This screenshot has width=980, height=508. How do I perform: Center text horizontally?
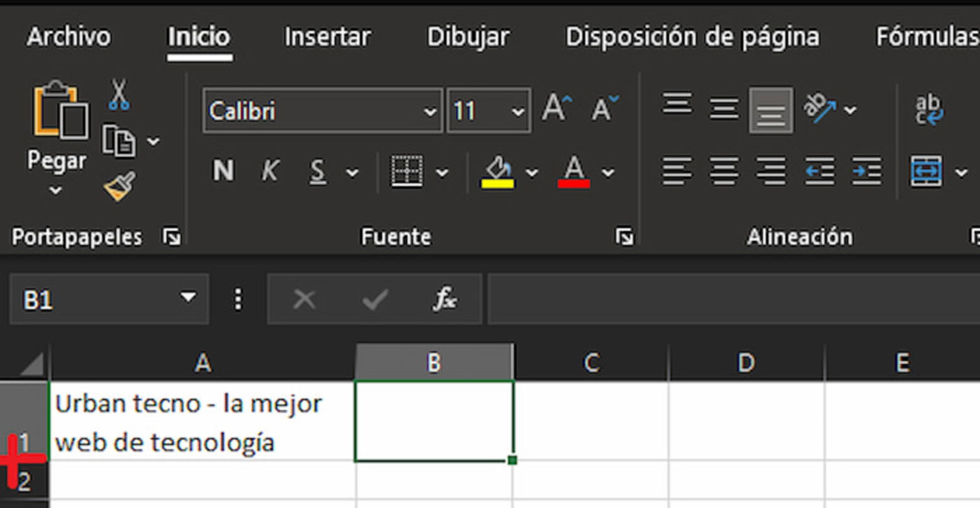(724, 171)
